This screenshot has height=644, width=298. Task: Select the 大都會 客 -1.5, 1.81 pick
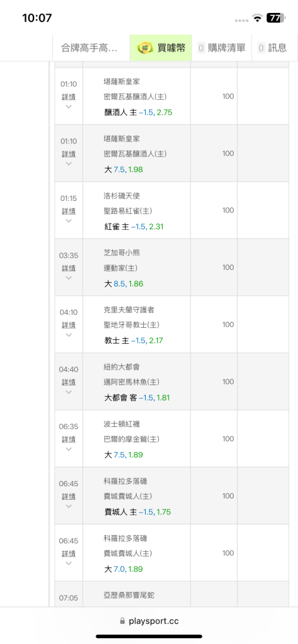tap(137, 397)
